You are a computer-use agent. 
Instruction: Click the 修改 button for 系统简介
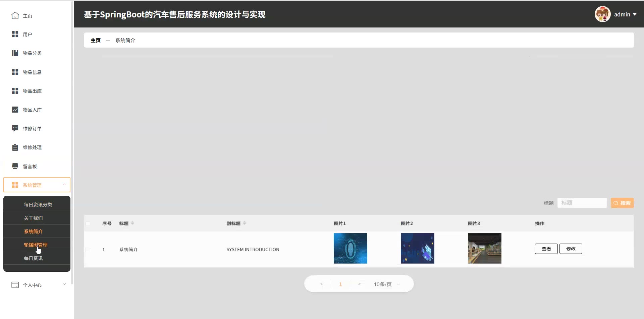[571, 249]
